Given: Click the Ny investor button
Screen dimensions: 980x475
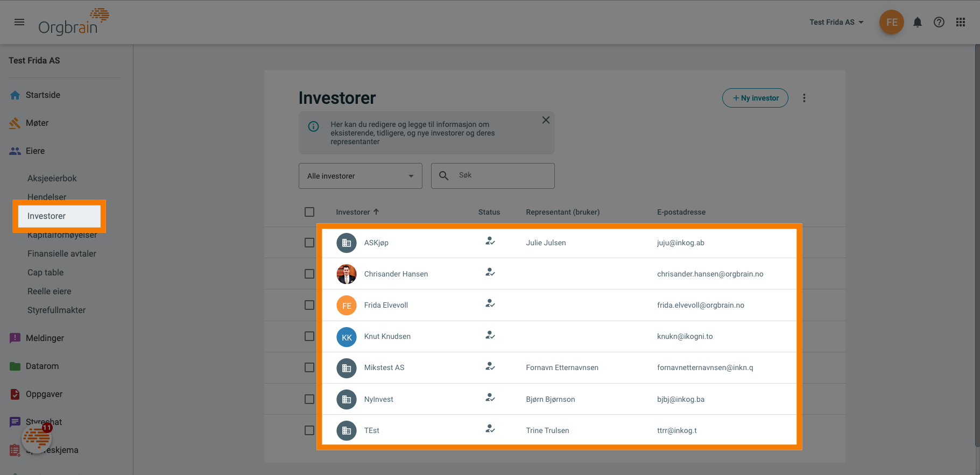Looking at the screenshot, I should 755,98.
